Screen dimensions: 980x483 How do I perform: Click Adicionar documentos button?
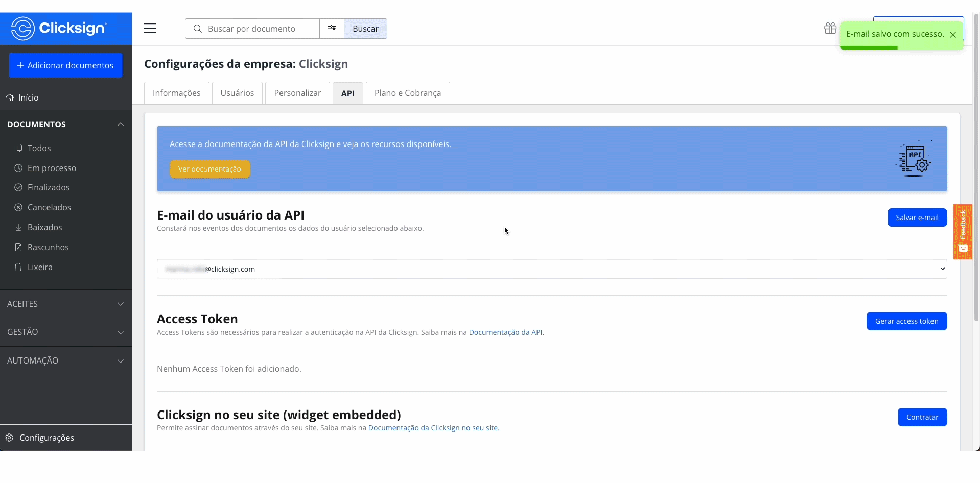(x=65, y=65)
